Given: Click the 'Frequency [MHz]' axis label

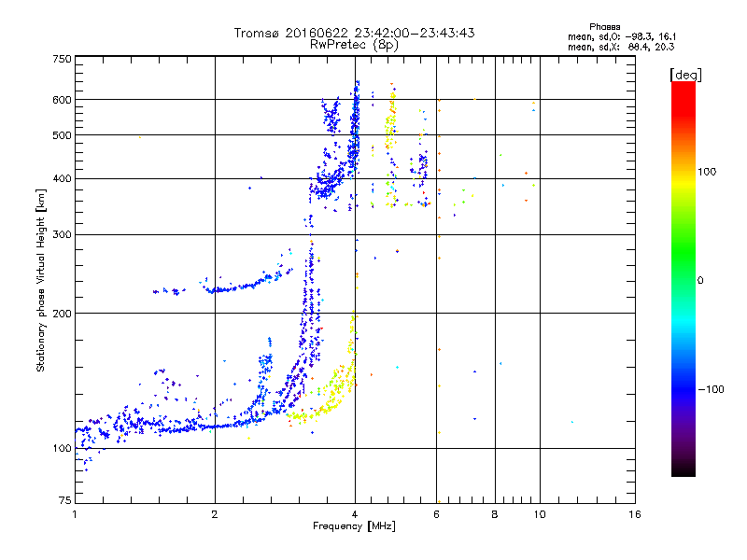Looking at the screenshot, I should click(x=354, y=526).
